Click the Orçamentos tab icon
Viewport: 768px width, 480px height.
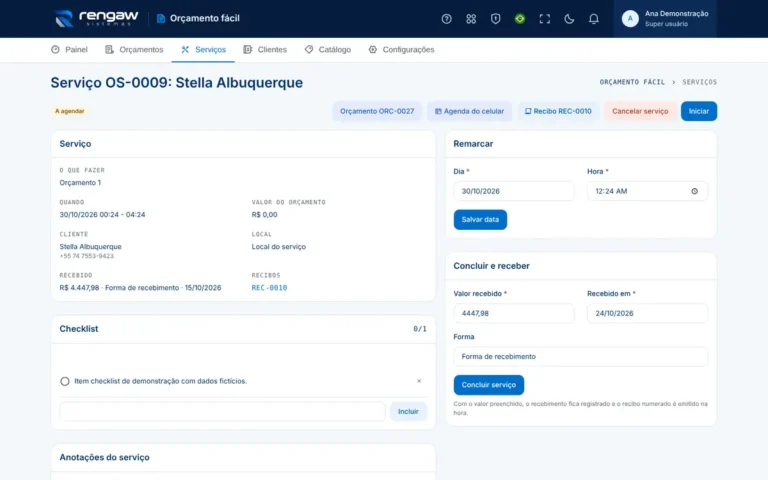click(x=109, y=49)
